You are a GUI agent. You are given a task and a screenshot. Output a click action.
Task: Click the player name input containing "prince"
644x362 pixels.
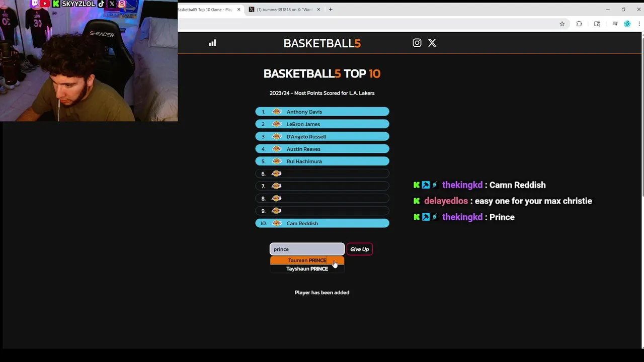coord(307,249)
